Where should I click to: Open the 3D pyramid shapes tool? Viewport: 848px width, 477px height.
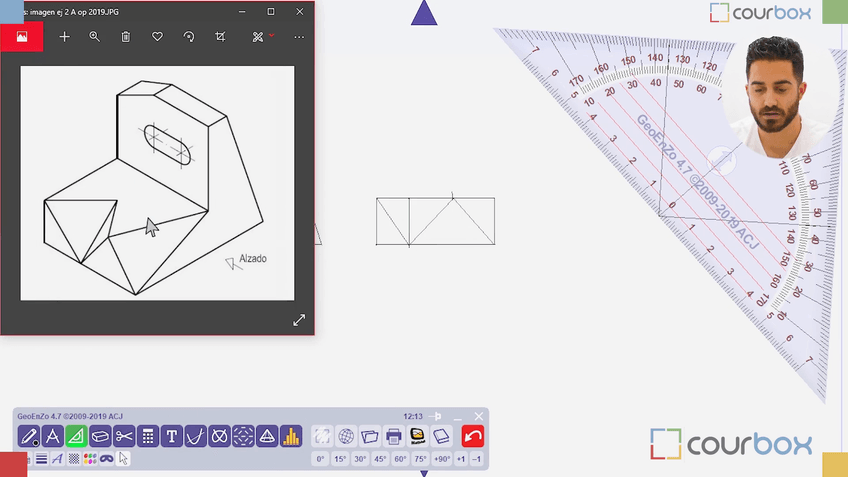pos(267,436)
